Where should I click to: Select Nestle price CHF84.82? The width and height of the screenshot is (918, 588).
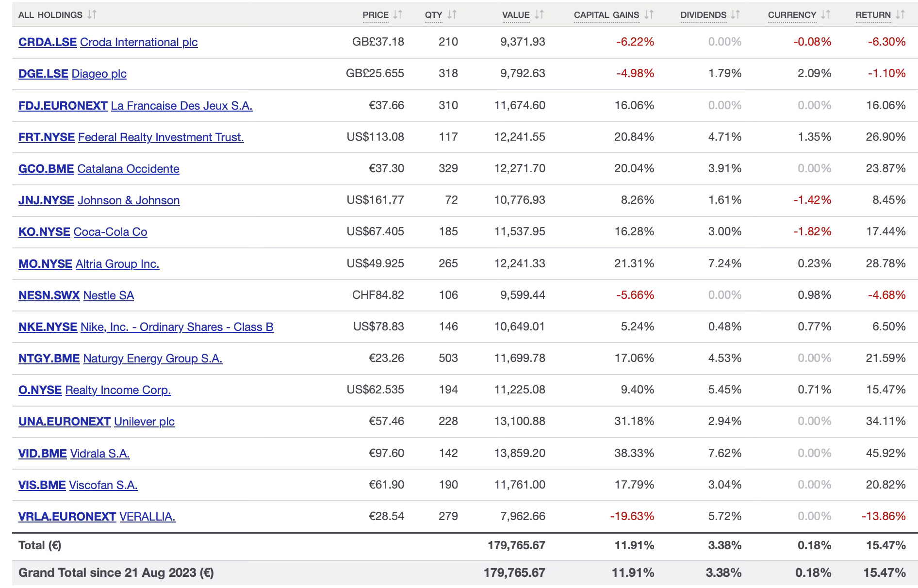[378, 295]
